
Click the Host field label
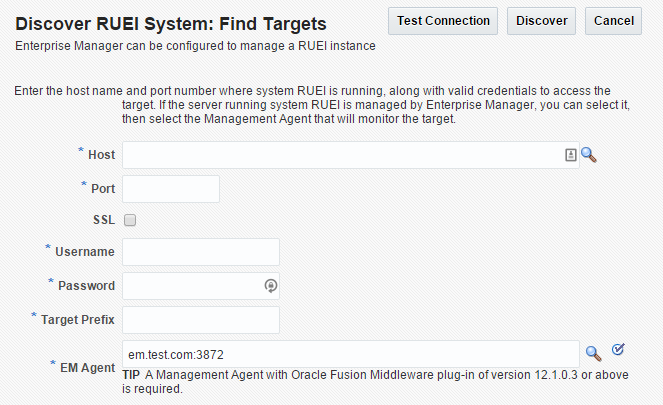[101, 155]
